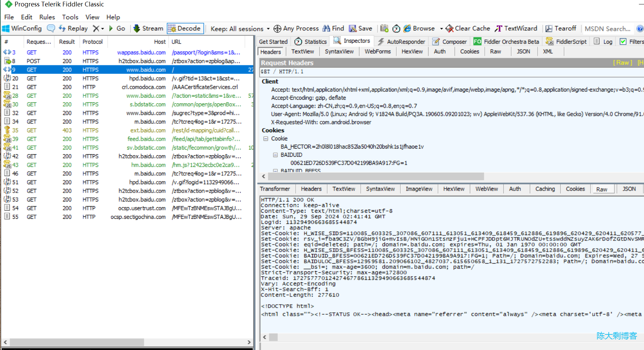Open the FiddlerScript tab

[x=566, y=42]
